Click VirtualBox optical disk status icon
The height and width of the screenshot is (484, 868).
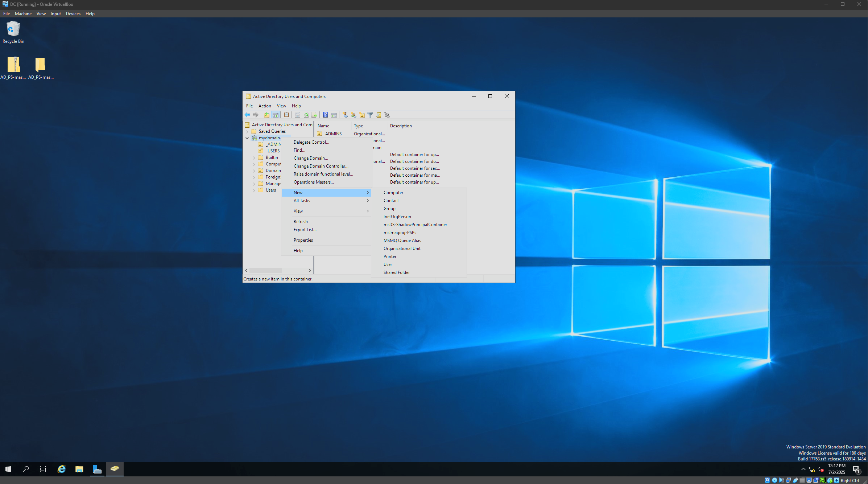click(x=775, y=480)
